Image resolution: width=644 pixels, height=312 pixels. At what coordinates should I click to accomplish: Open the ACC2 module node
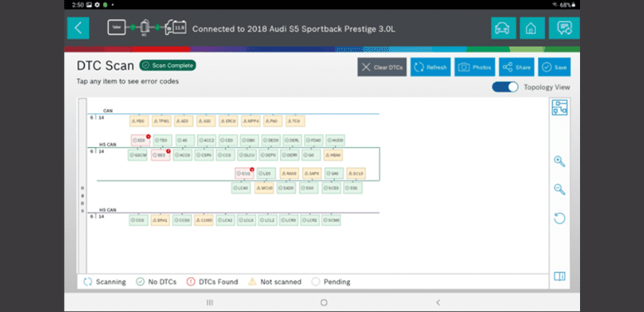[207, 141]
